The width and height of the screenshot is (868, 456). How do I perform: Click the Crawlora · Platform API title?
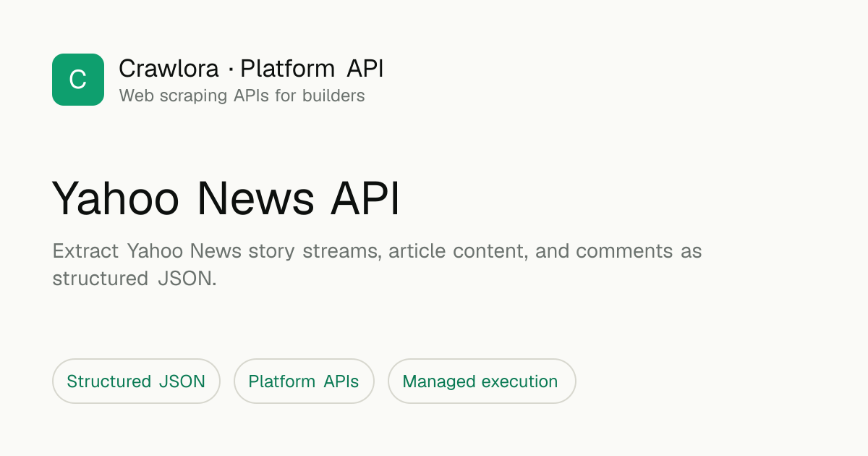[251, 69]
